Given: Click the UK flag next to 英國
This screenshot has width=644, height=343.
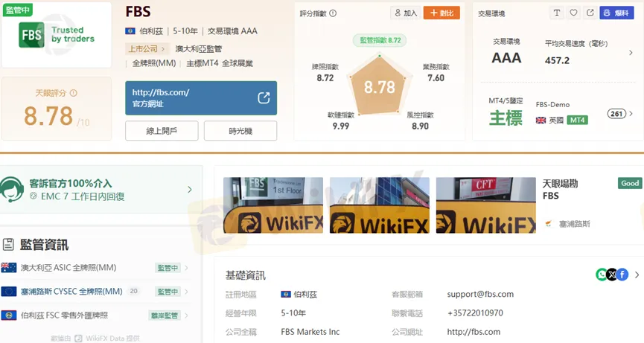Looking at the screenshot, I should click(x=541, y=121).
